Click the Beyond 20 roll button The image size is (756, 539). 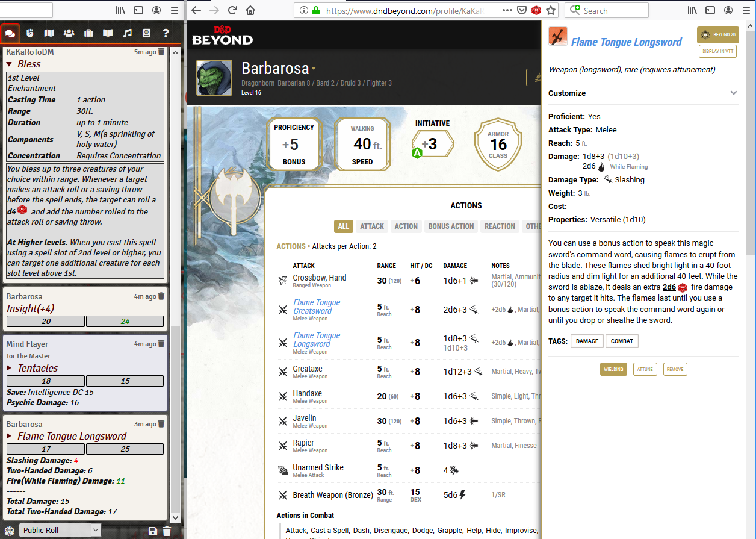(x=717, y=35)
